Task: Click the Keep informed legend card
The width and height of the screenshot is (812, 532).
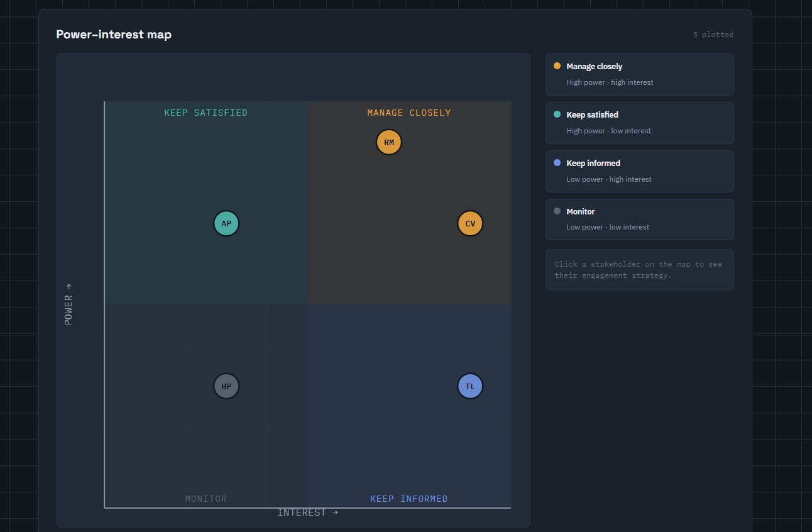Action: click(639, 171)
